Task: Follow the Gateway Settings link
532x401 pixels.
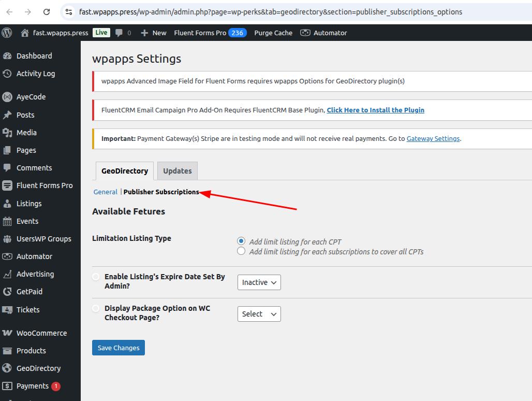Action: click(x=433, y=139)
